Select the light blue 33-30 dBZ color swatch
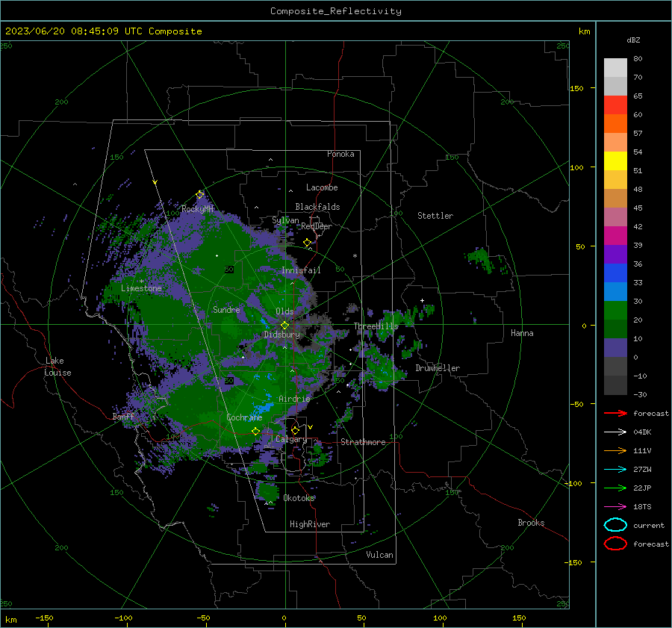This screenshot has width=672, height=628. click(615, 292)
